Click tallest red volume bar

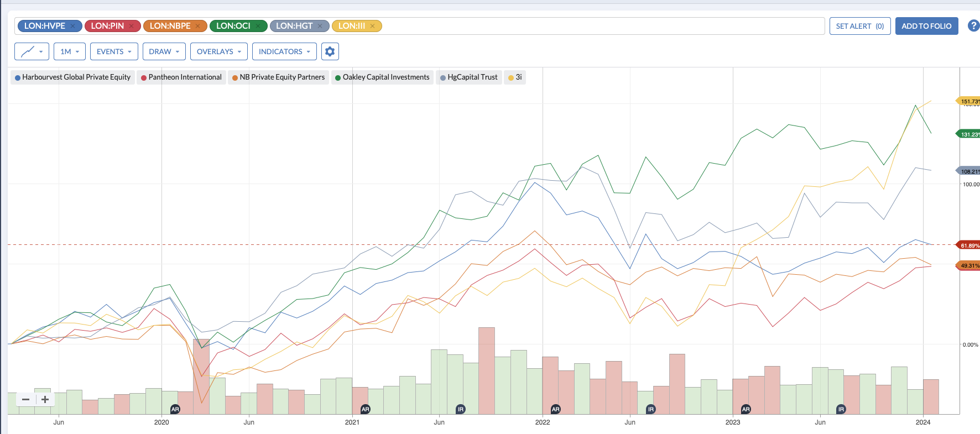point(487,371)
